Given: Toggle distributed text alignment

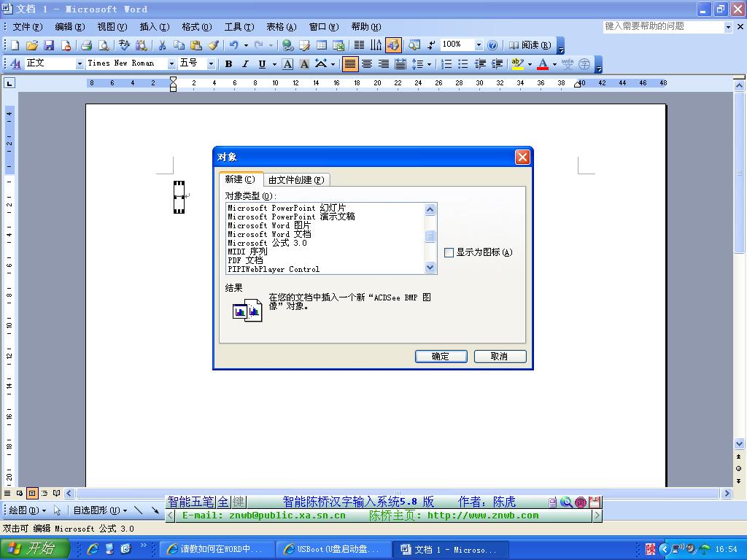Looking at the screenshot, I should coord(400,64).
